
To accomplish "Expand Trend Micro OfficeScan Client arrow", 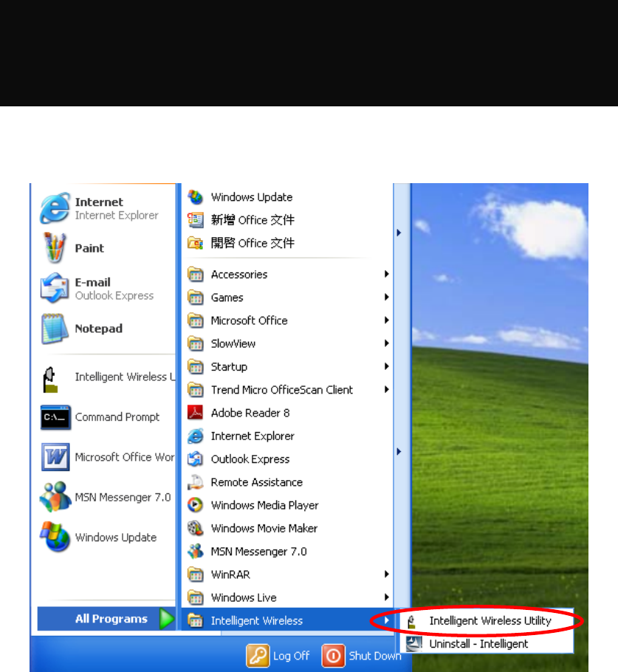I will (387, 390).
